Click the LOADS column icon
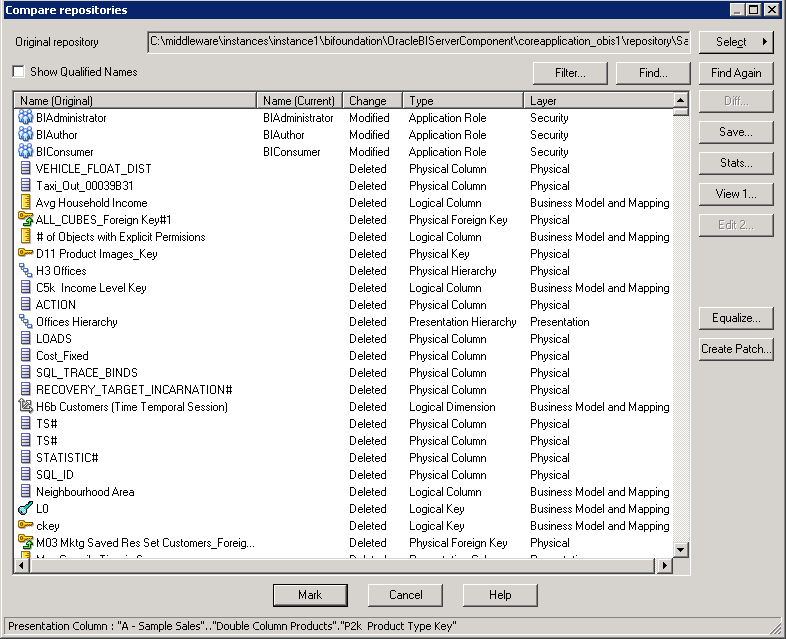Viewport: 786px width, 639px height. 26,339
